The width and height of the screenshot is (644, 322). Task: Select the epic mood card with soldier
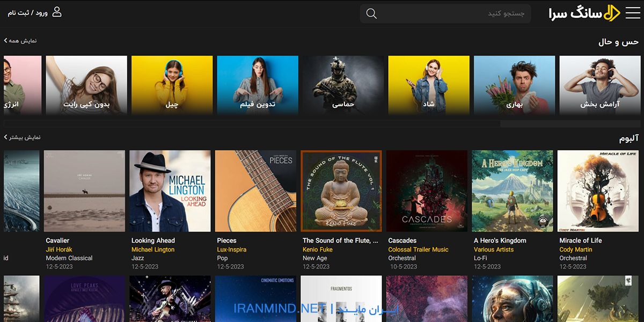point(343,85)
